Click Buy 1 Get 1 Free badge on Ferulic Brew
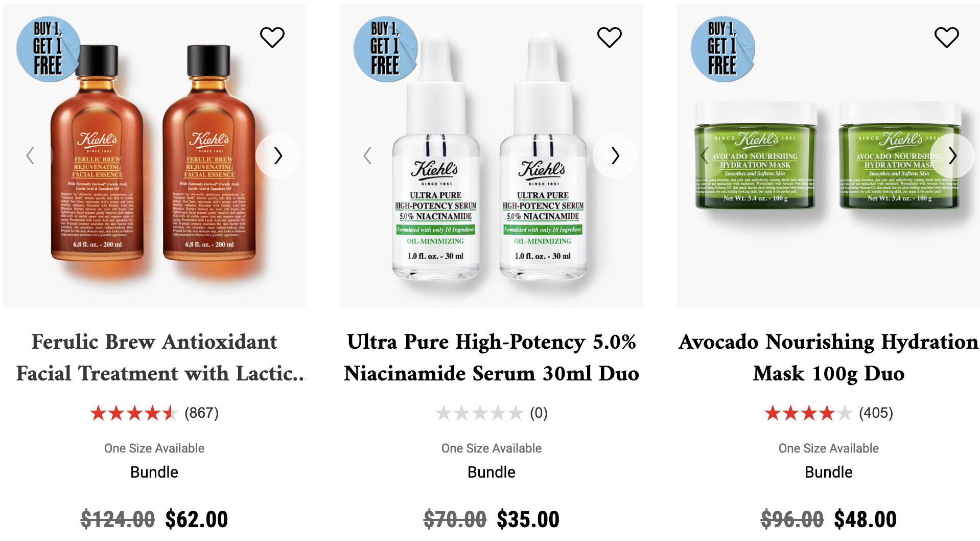Image resolution: width=980 pixels, height=541 pixels. tap(48, 49)
